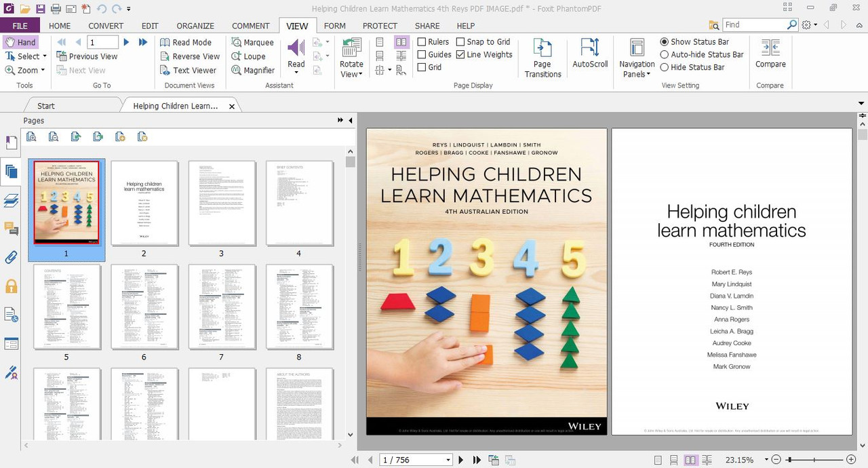Toggle continuous facing view in status bar
Image resolution: width=868 pixels, height=468 pixels.
[707, 460]
